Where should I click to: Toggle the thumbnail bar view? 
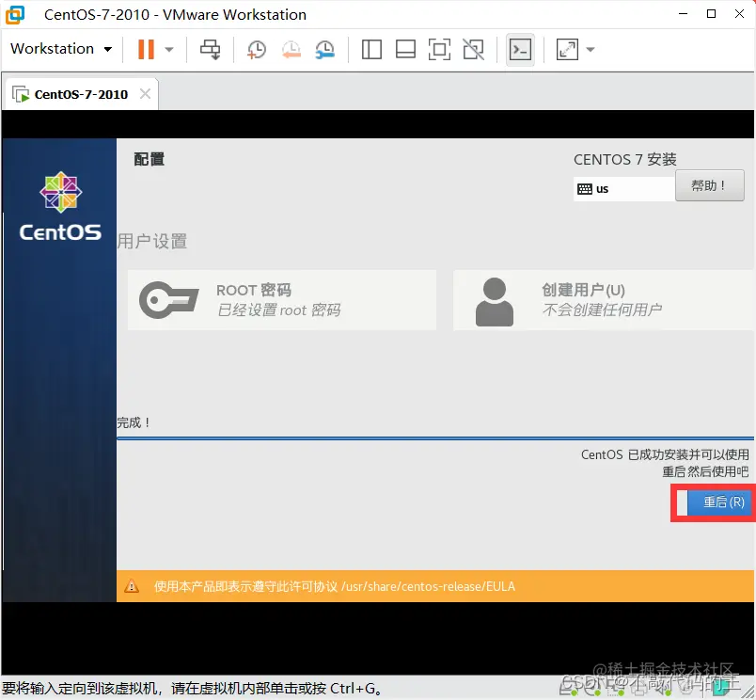[x=405, y=49]
